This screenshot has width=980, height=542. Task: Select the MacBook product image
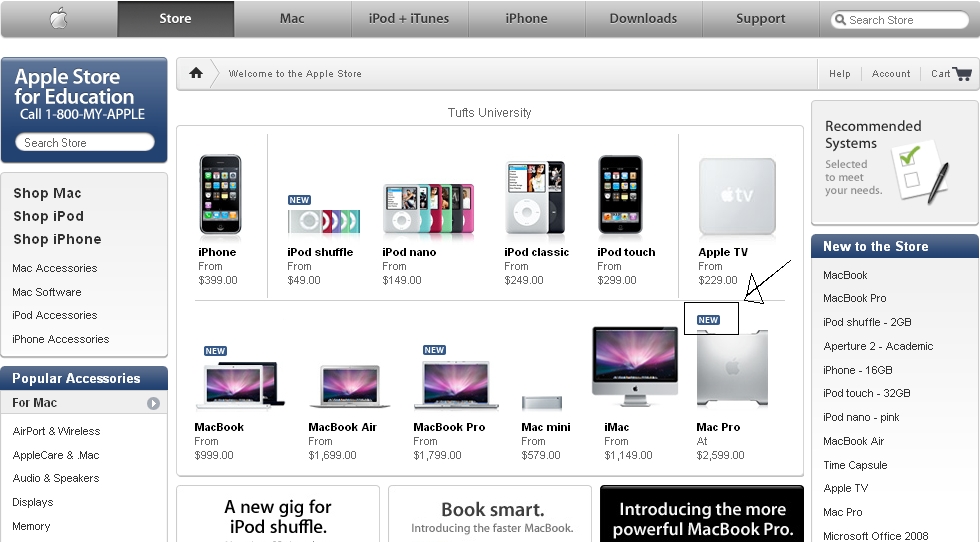click(240, 385)
